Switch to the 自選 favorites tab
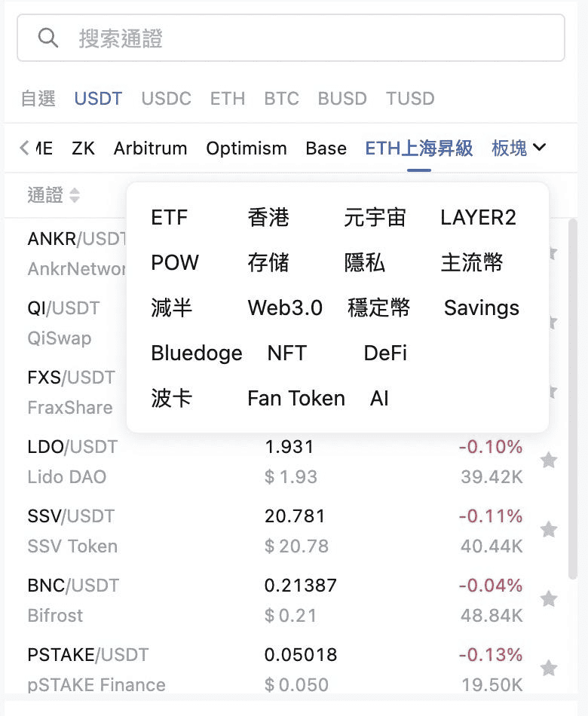Screen dimensions: 588x716 click(x=38, y=99)
